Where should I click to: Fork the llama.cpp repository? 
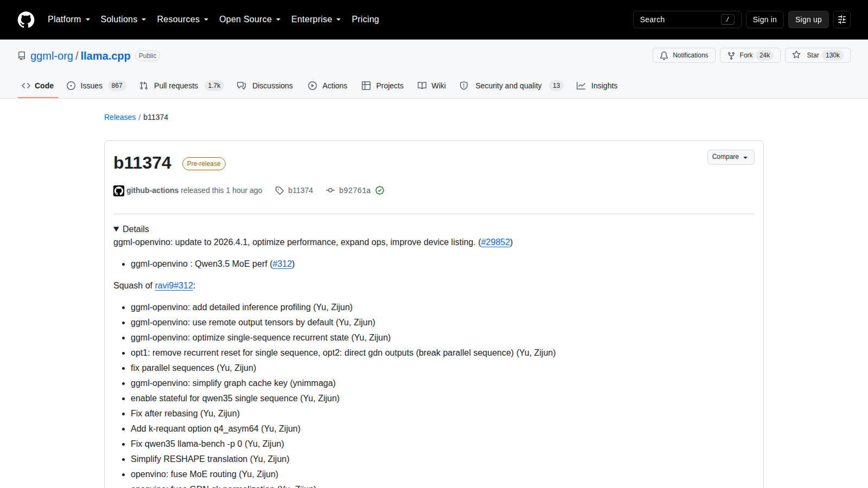(x=750, y=55)
